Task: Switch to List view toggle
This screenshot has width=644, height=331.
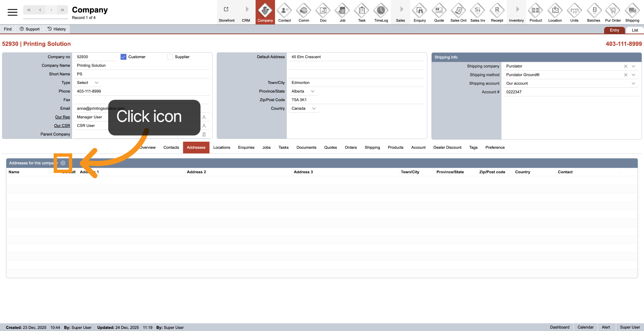Action: point(635,30)
